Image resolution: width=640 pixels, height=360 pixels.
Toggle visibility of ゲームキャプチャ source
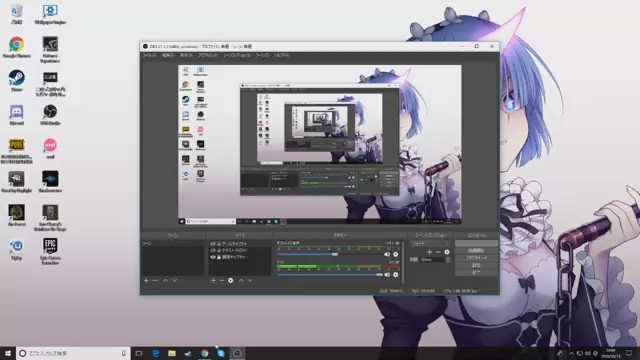coord(213,243)
